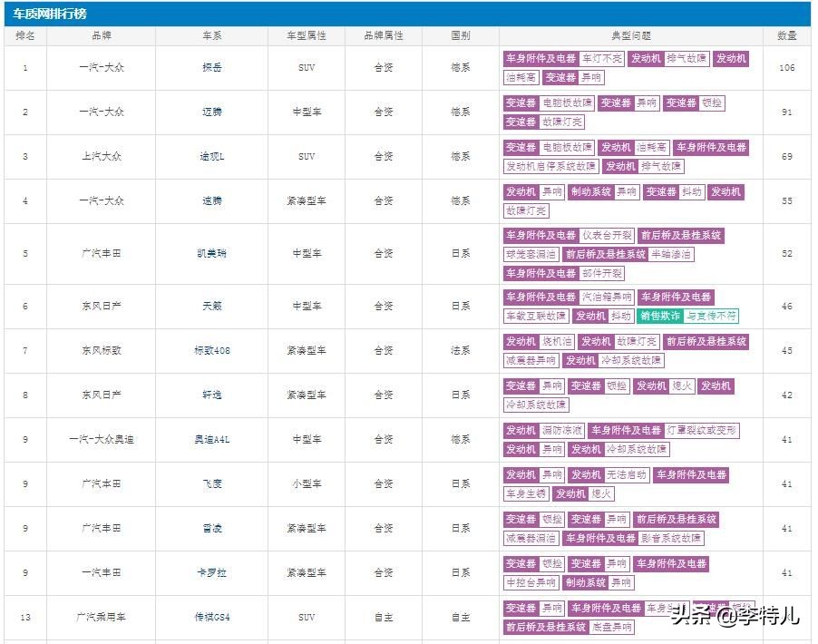Viewport: 818px width, 644px height.
Task: Select the 传祺GS4 series link
Action: [x=212, y=618]
